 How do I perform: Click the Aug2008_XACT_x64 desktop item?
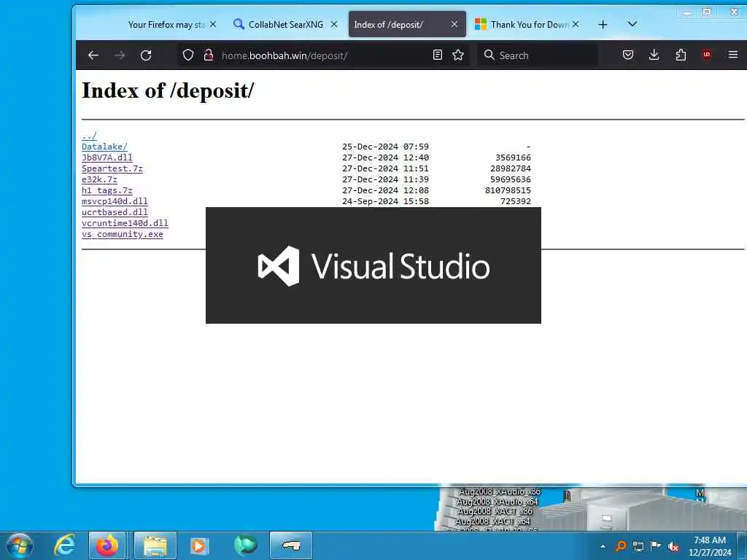(x=492, y=521)
